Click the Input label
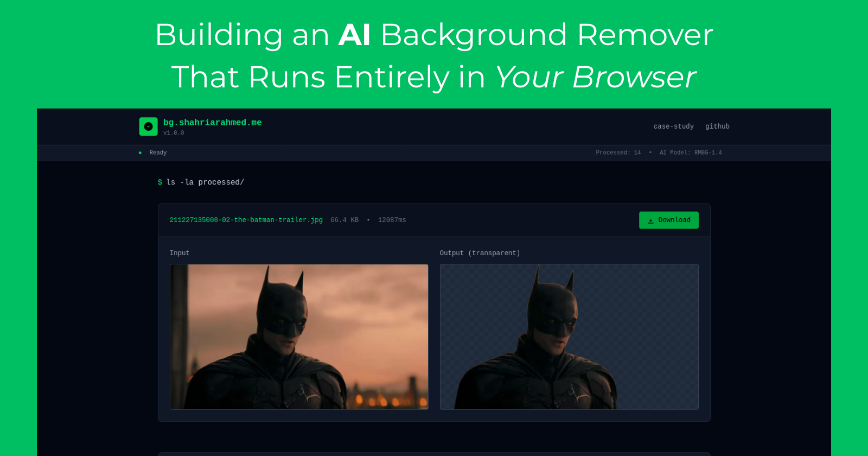This screenshot has width=868, height=456. click(x=180, y=253)
